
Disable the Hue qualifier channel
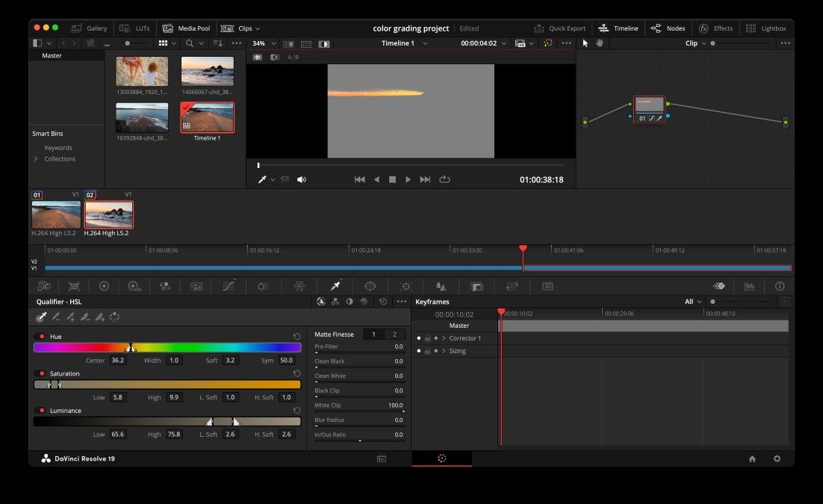pos(42,336)
